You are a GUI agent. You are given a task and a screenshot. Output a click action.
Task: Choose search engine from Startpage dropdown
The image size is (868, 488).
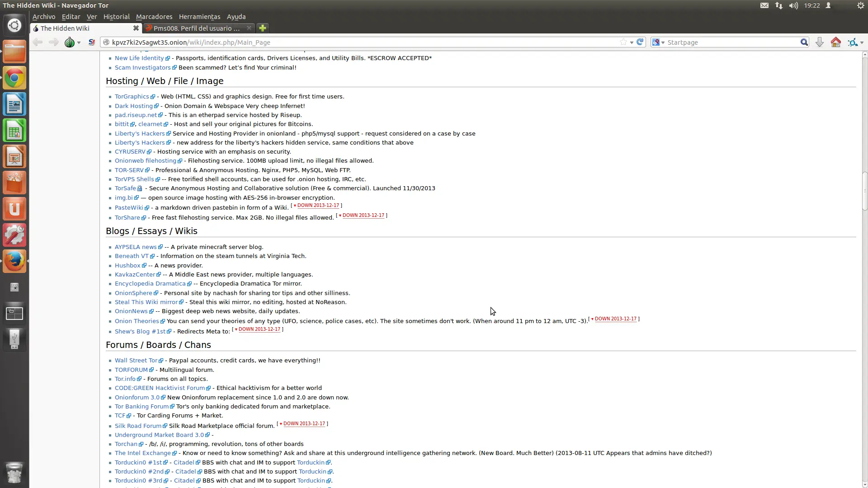[658, 42]
